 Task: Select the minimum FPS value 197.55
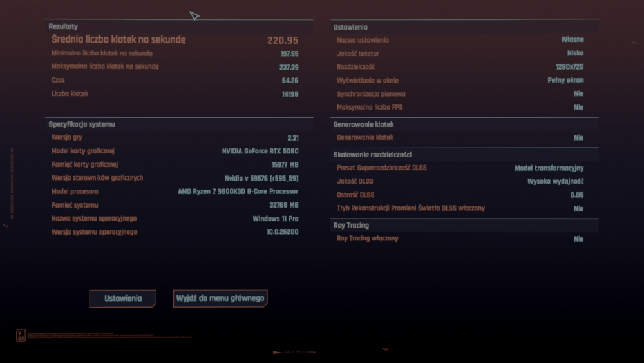point(289,54)
